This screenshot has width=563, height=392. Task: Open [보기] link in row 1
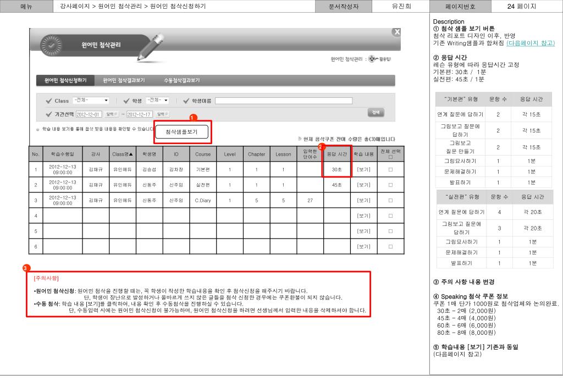tap(364, 169)
